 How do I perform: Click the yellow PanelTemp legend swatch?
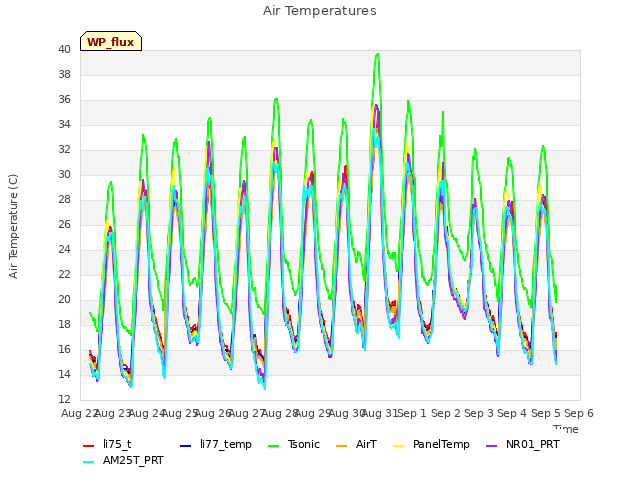[398, 445]
